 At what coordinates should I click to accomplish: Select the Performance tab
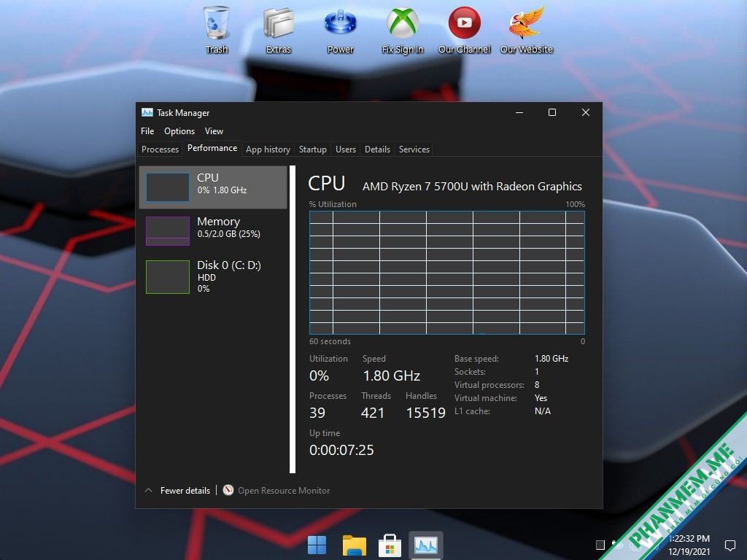pos(212,148)
